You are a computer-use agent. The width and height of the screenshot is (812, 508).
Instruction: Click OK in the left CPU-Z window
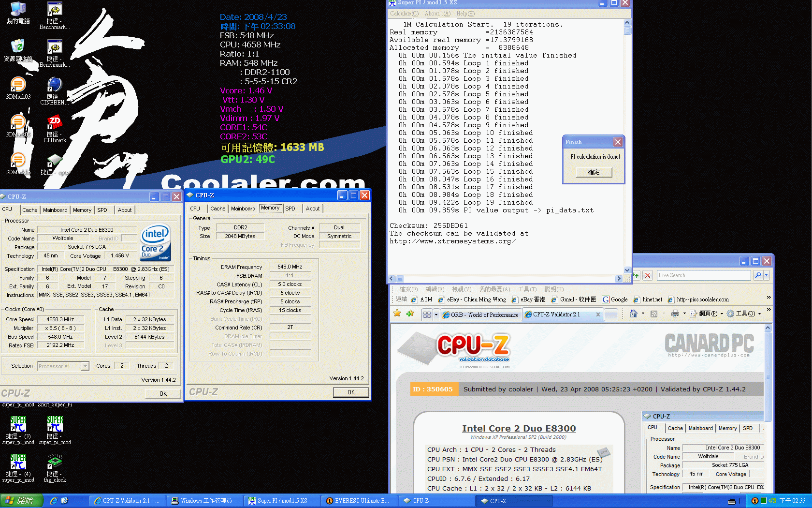[163, 393]
